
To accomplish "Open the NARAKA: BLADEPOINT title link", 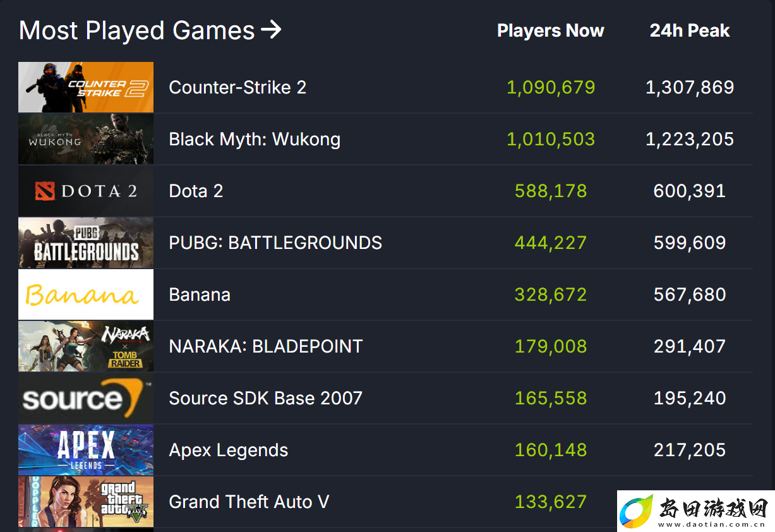I will (266, 346).
